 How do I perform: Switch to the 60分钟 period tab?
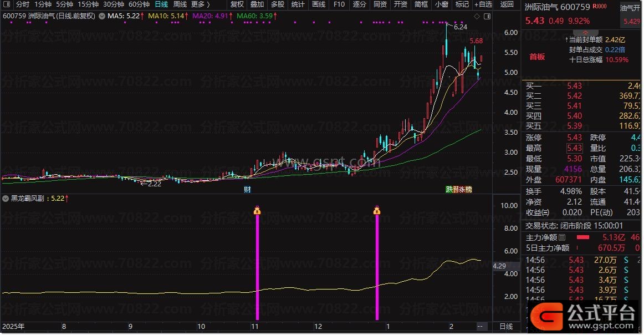[x=139, y=4]
